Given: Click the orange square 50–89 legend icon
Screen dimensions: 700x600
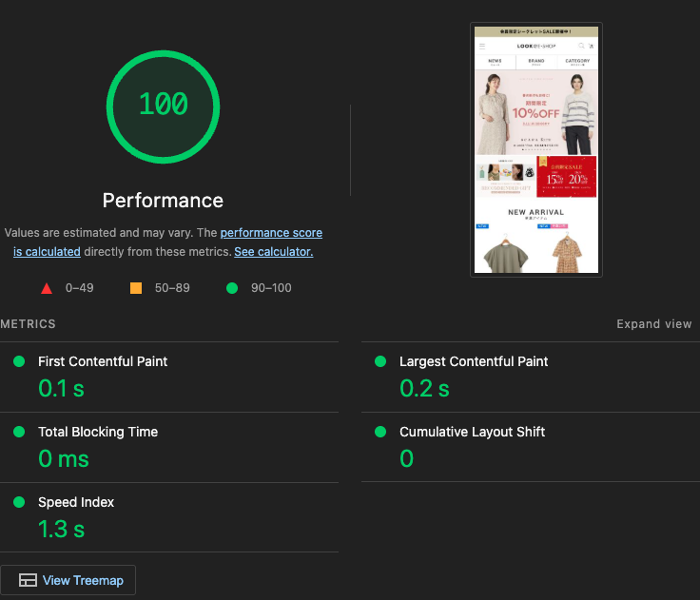Looking at the screenshot, I should coord(136,288).
